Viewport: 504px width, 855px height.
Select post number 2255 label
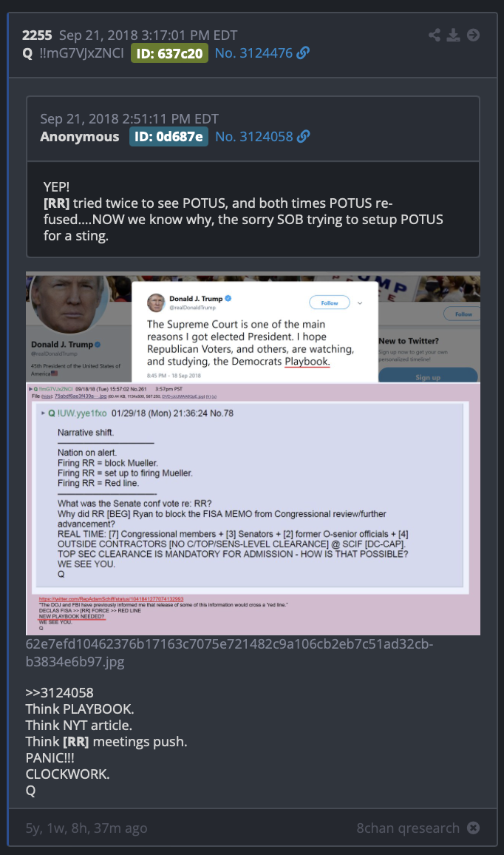click(x=37, y=36)
